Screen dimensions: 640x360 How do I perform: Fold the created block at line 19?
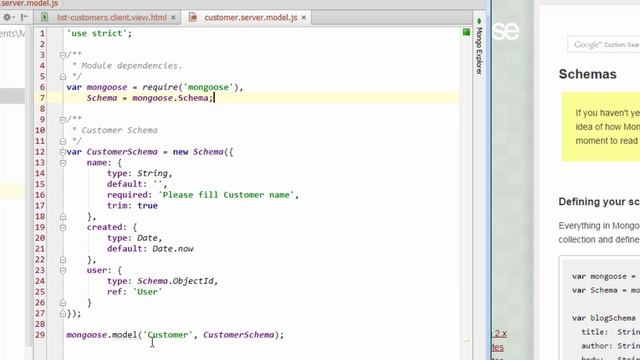click(63, 227)
